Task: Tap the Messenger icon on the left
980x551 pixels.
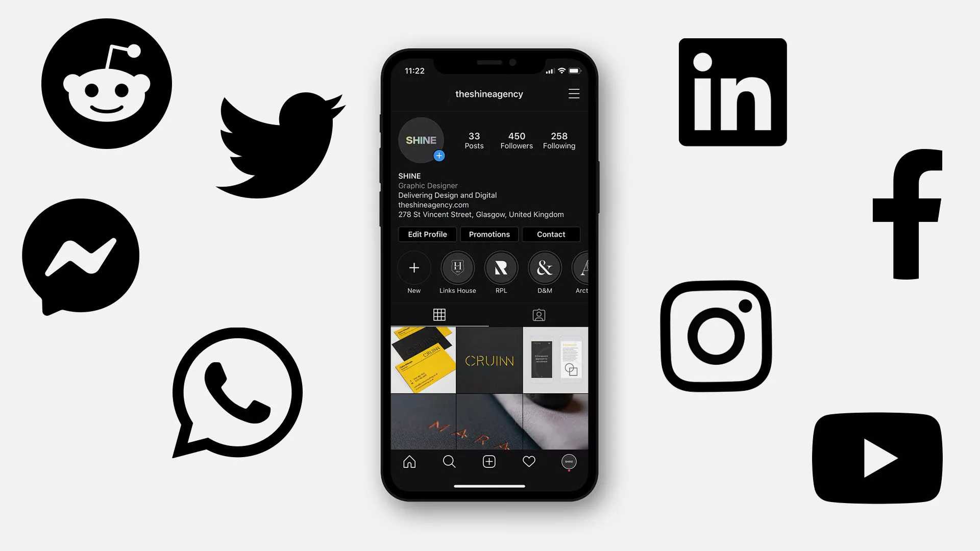Action: pyautogui.click(x=80, y=257)
